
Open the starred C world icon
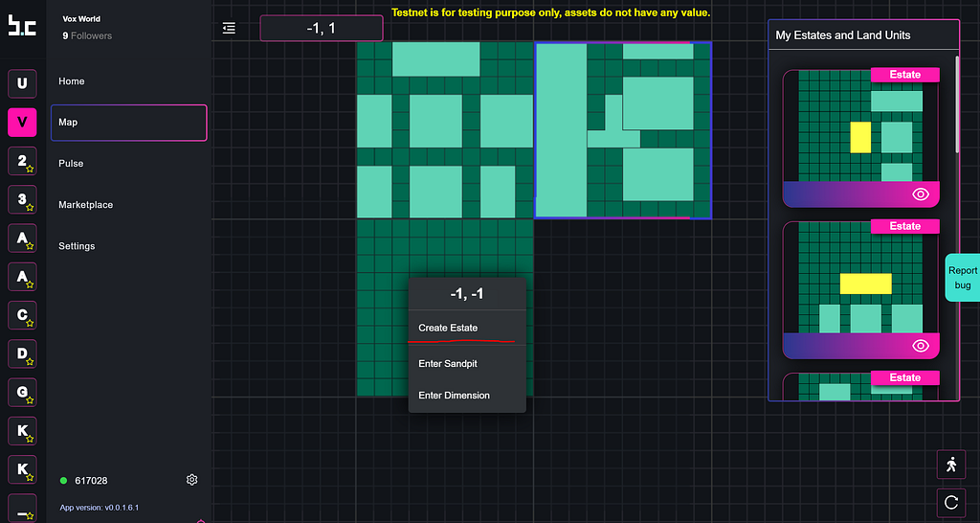(22, 315)
